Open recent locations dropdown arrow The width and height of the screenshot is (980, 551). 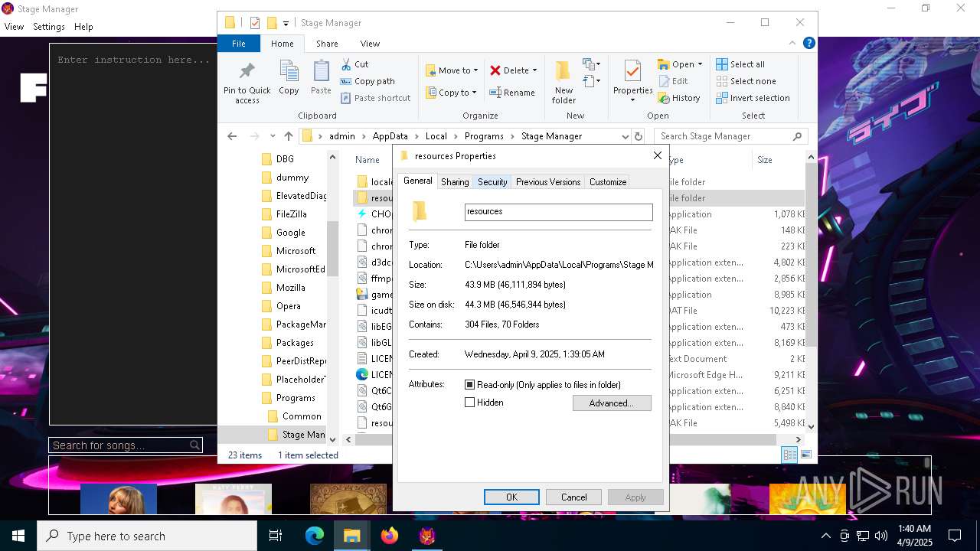272,136
